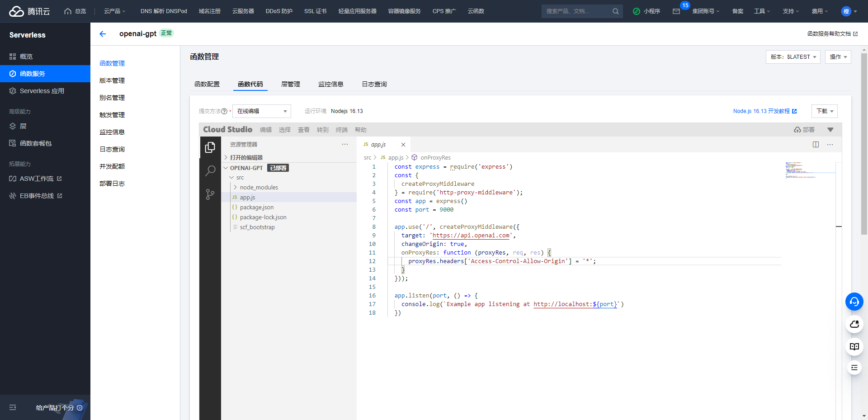Open the customer service headset icon

pos(854,302)
